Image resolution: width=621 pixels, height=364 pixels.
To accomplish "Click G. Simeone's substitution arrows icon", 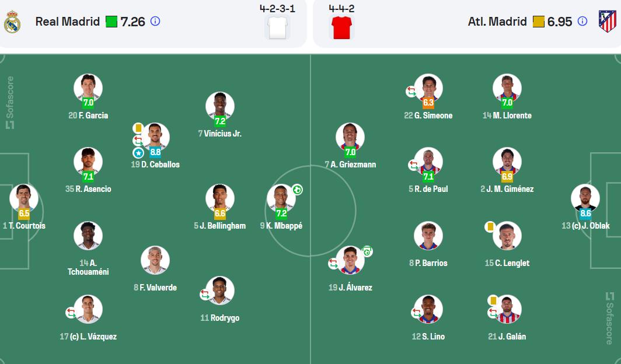I will [411, 92].
